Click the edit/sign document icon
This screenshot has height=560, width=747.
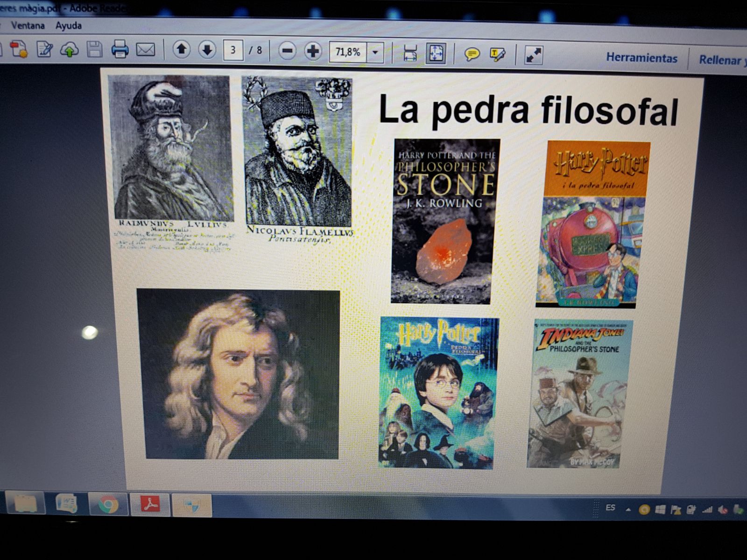click(x=45, y=49)
